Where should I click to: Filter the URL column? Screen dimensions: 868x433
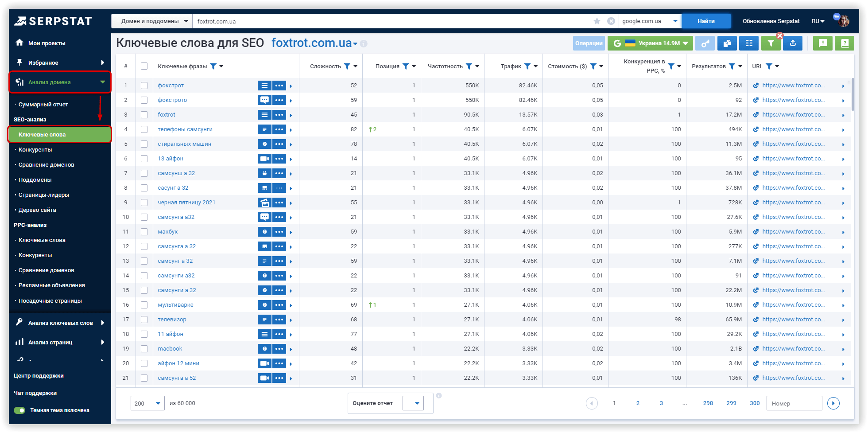pos(769,66)
